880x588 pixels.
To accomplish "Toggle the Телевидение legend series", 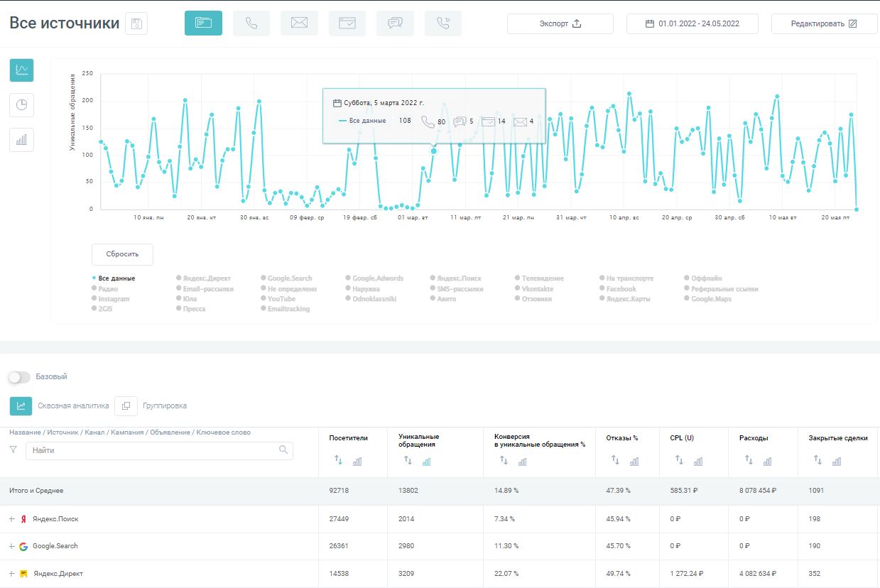I will (539, 278).
